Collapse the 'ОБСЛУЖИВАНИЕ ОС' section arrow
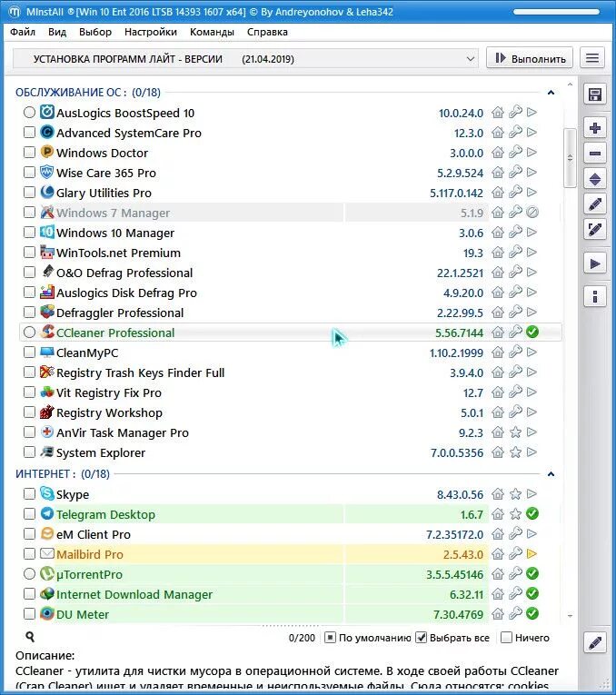Viewport: 616px width, 695px height. tap(551, 93)
